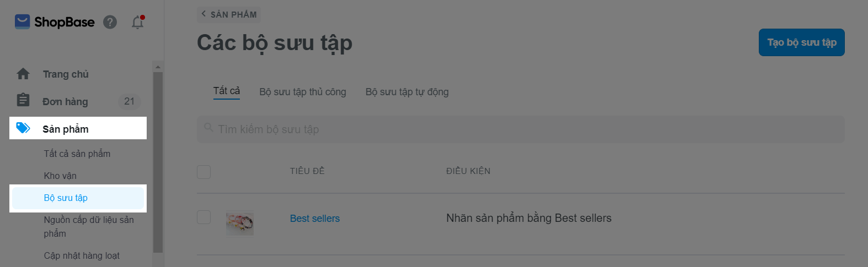Click the Tìm kiếm bộ sưu tập field
The image size is (868, 267).
point(521,129)
